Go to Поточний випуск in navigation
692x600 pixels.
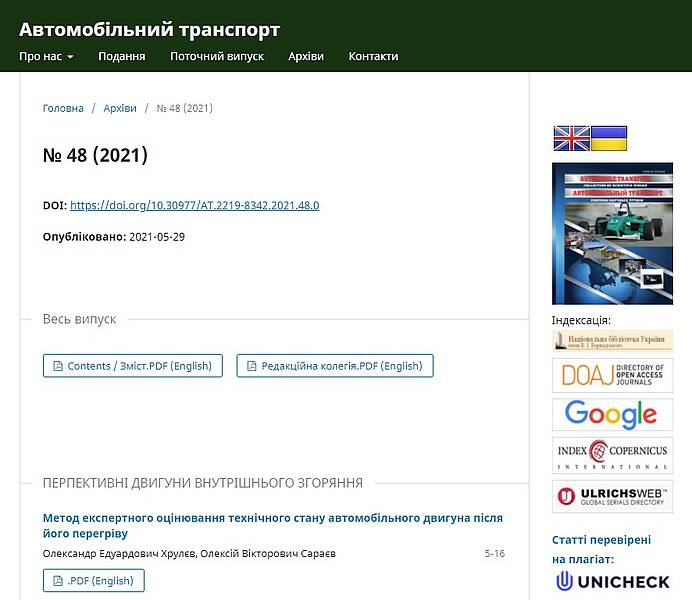point(217,56)
